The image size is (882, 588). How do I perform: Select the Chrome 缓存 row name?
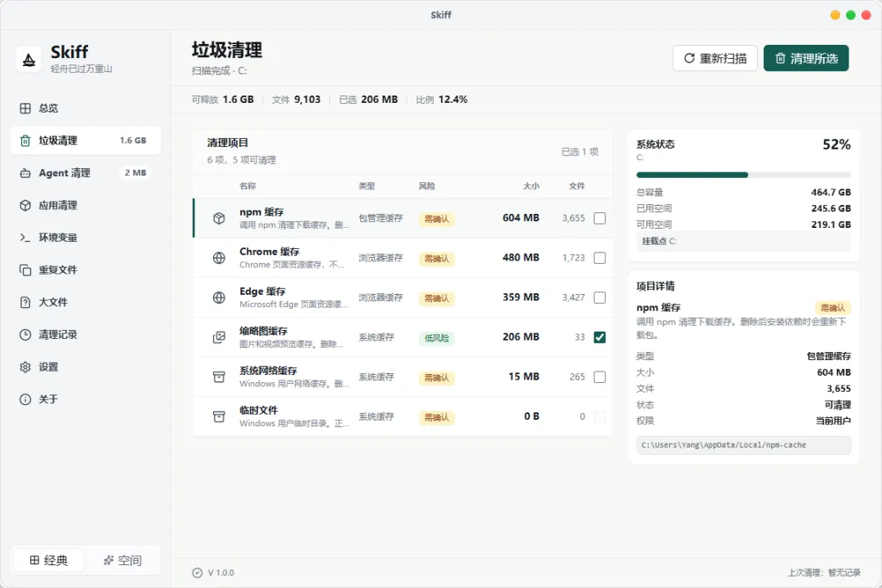269,252
